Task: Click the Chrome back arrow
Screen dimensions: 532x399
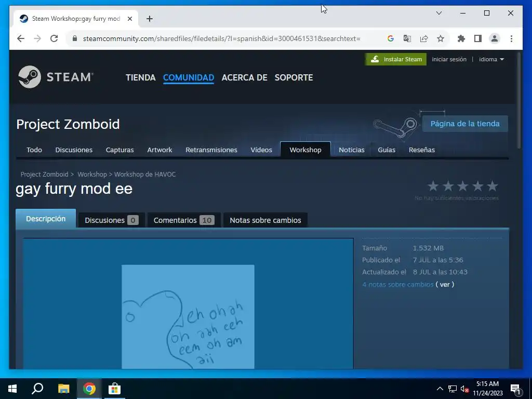Action: [x=21, y=38]
